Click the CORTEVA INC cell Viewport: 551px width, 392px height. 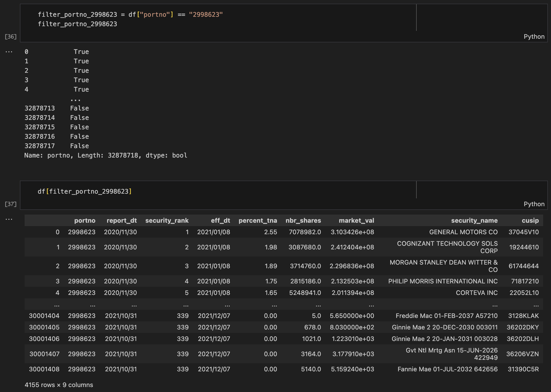click(x=477, y=293)
